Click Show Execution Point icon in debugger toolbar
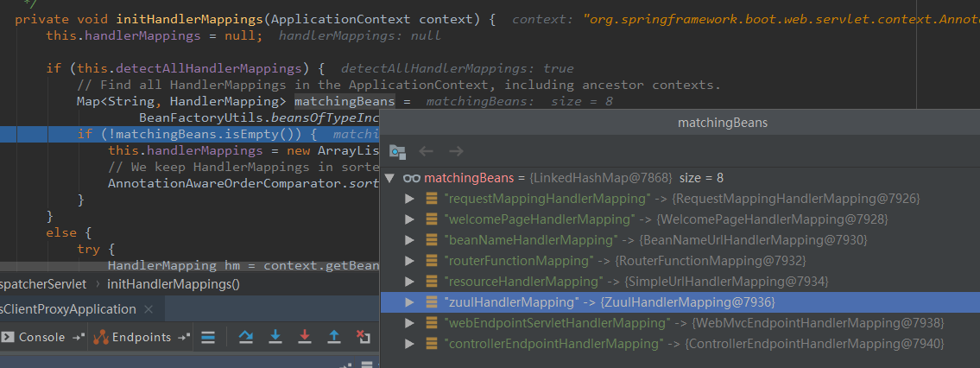Screen dimensions: 980x368 tap(208, 338)
